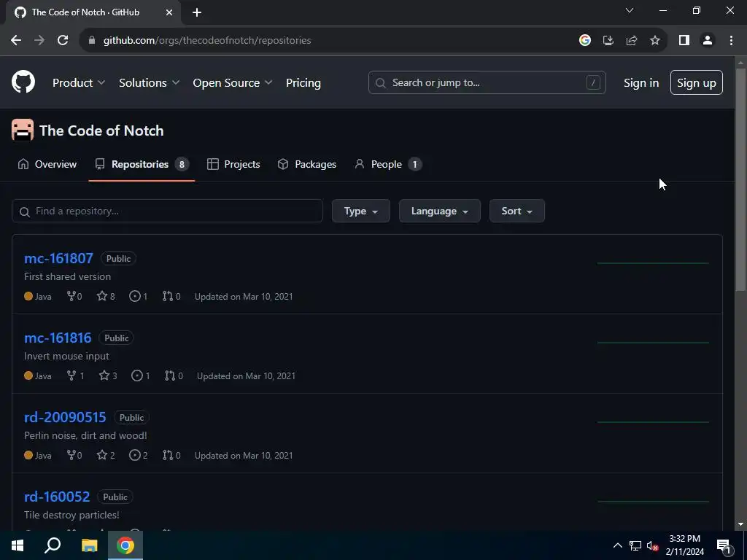Screen dimensions: 747x560
Task: Open the Type filter dropdown
Action: pos(360,211)
